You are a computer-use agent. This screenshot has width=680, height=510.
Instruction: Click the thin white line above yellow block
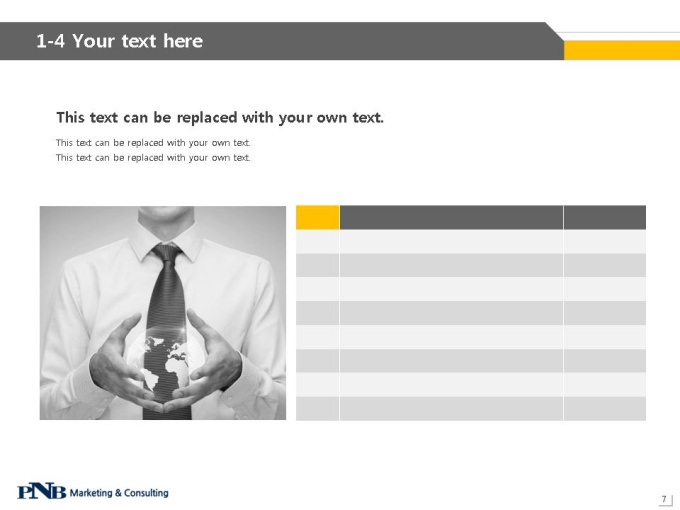(x=618, y=33)
